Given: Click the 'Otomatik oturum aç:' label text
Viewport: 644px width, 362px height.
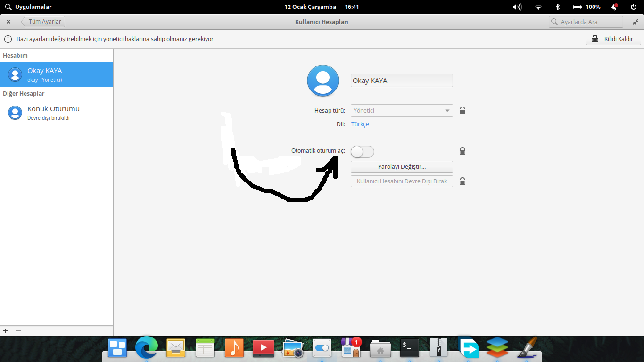Looking at the screenshot, I should click(x=318, y=151).
